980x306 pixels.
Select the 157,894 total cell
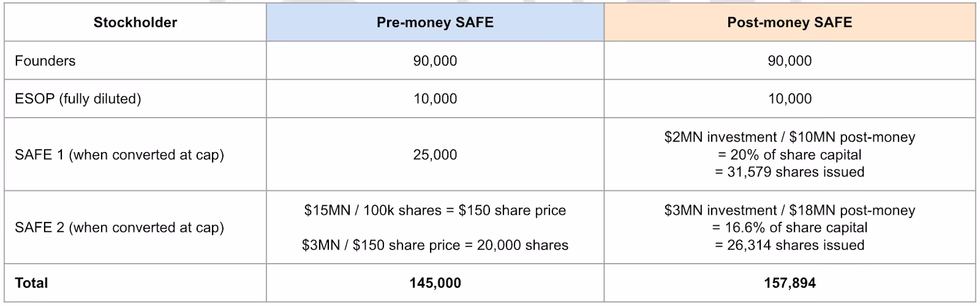pyautogui.click(x=790, y=283)
